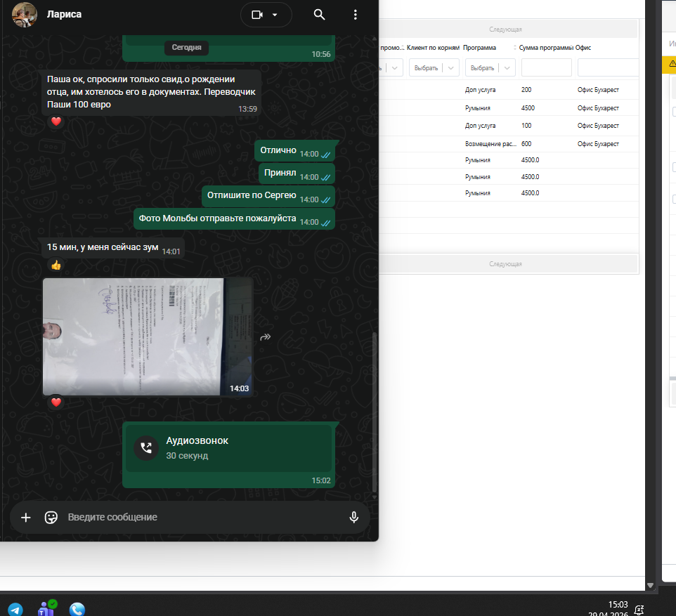Search within the Лариса chat

click(319, 15)
